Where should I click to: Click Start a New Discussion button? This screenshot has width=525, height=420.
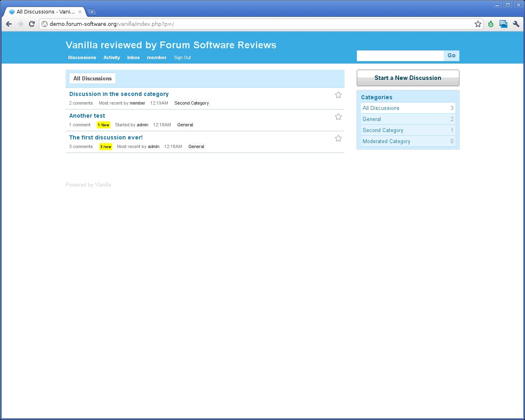click(408, 78)
